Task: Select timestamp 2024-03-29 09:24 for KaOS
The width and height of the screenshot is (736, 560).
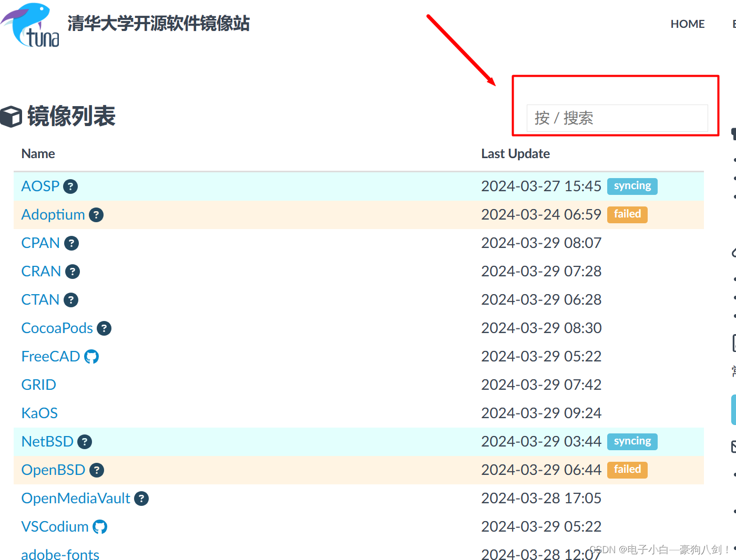Action: click(x=541, y=413)
